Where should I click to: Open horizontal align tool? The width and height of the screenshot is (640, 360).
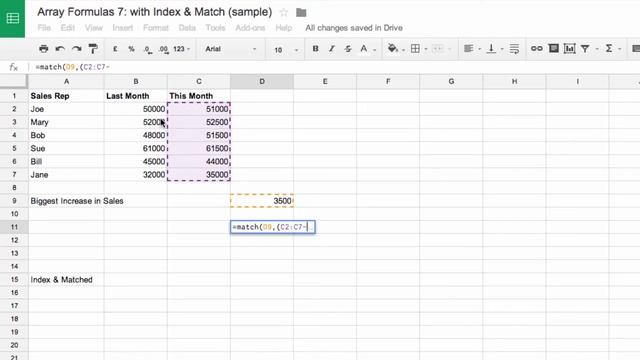[x=469, y=49]
